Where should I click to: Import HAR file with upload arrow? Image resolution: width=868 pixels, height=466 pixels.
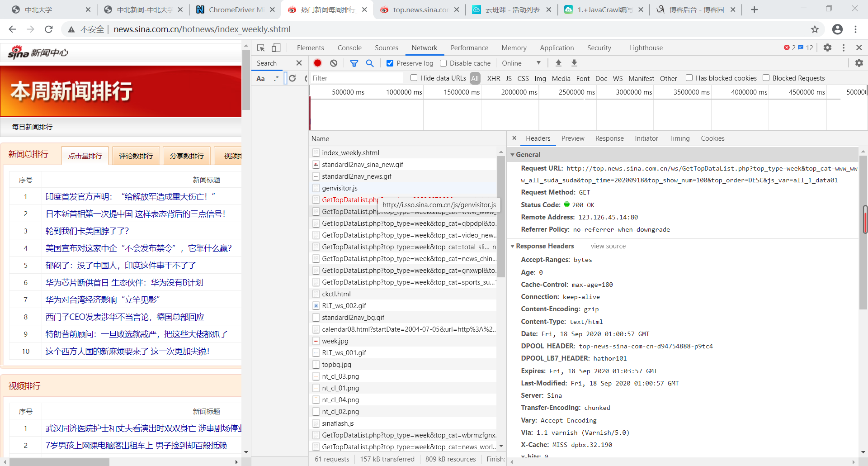[x=558, y=63]
